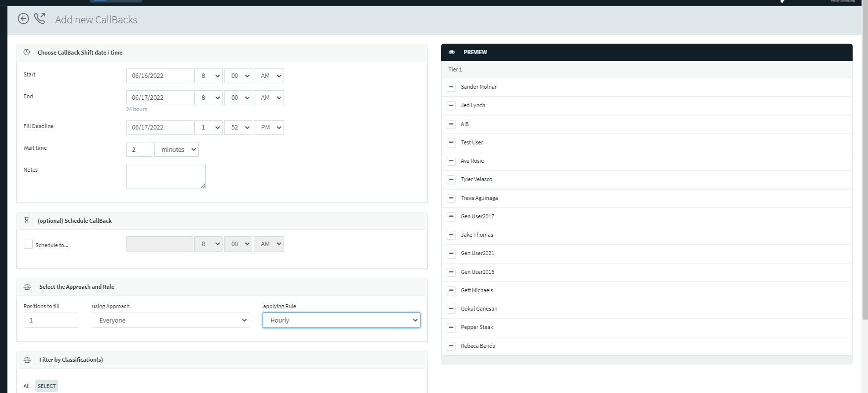Viewport: 868px width, 393px height.
Task: Click the SELECT classification button
Action: pos(47,386)
